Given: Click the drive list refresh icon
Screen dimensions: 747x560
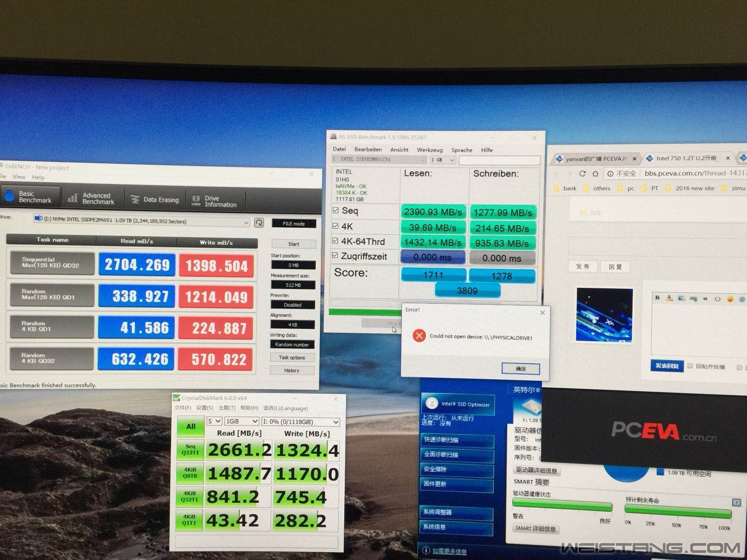Looking at the screenshot, I should (x=259, y=222).
